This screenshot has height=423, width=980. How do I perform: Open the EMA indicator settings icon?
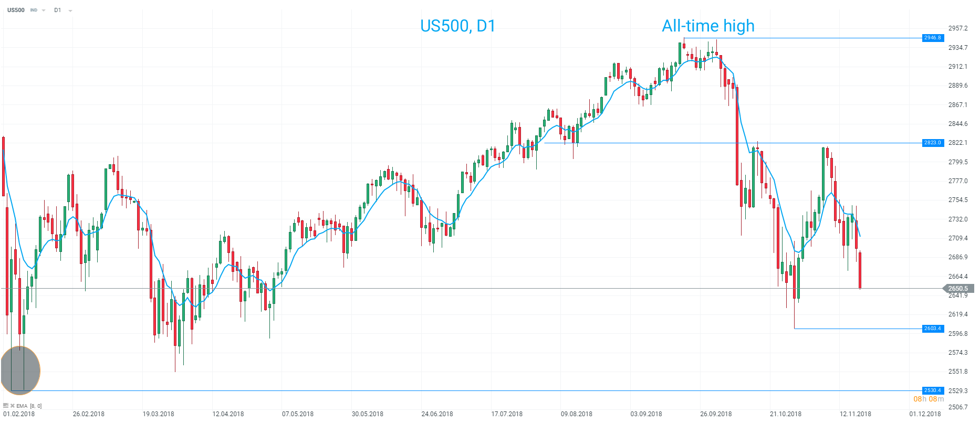[6, 406]
